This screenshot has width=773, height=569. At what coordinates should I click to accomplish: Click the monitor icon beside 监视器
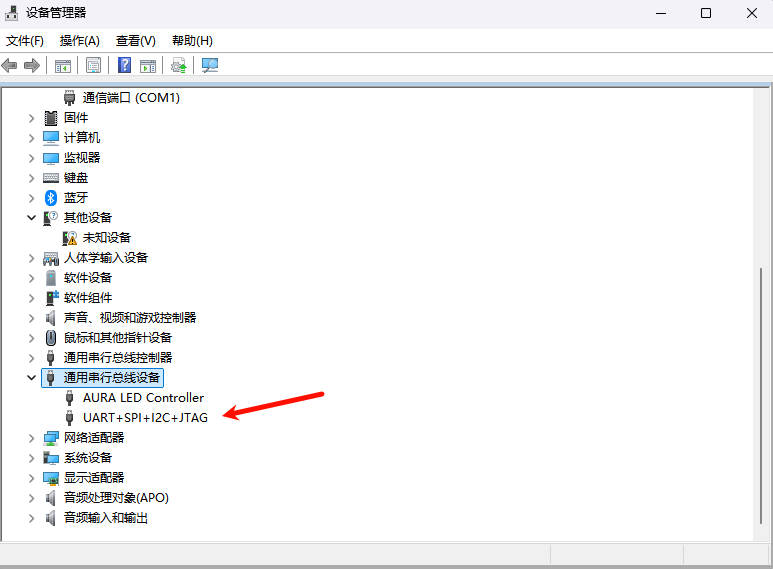(x=51, y=158)
